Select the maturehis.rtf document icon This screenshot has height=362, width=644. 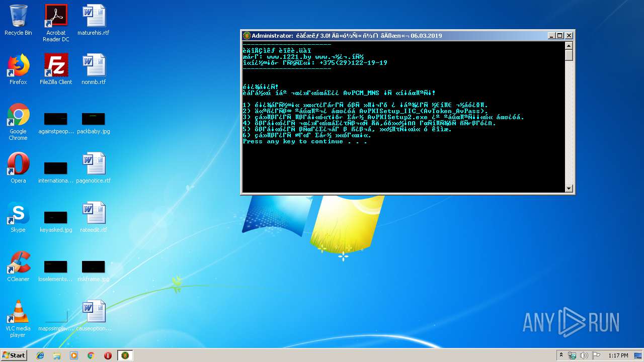click(94, 20)
